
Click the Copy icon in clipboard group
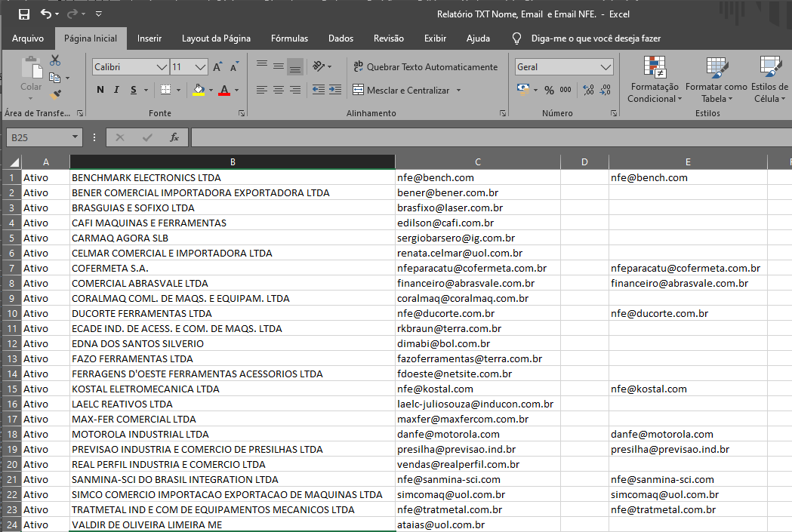tap(54, 78)
